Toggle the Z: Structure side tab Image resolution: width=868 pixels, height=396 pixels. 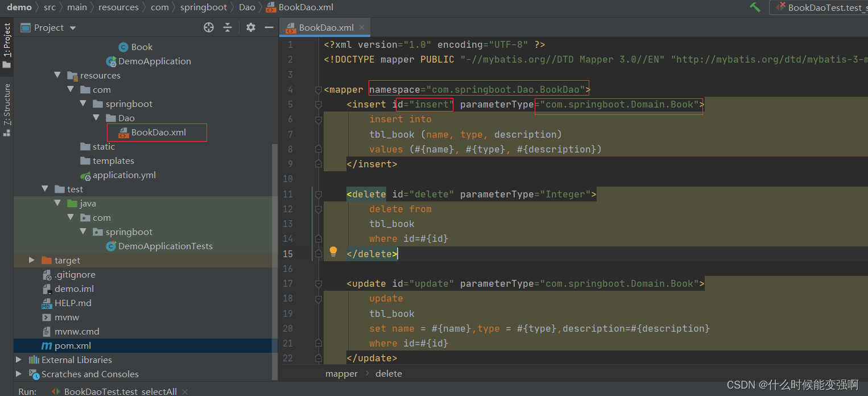coord(7,109)
